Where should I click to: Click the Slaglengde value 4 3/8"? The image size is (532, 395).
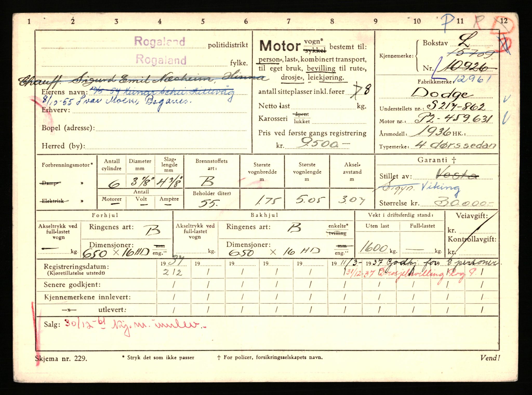point(169,182)
